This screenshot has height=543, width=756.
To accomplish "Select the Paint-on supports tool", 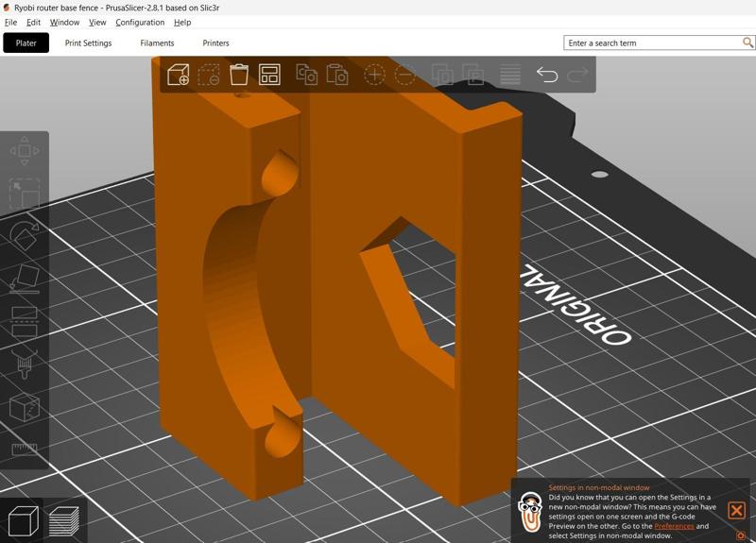I will pos(24,364).
